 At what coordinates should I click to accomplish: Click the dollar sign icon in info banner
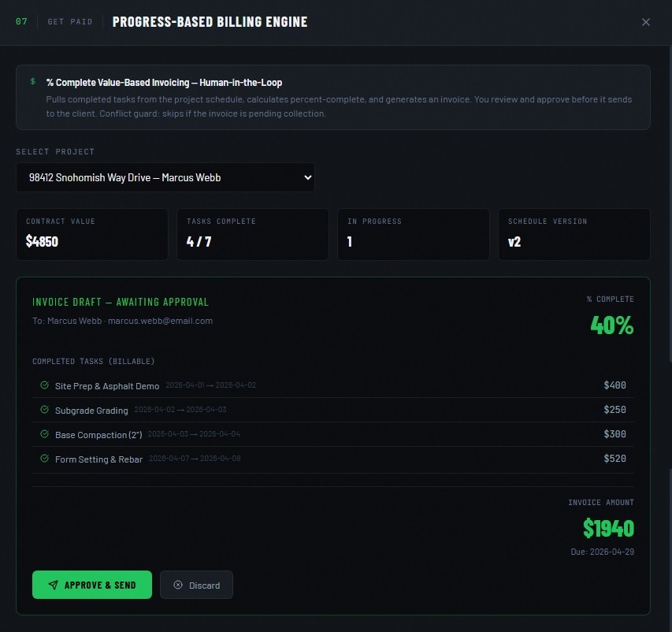32,81
